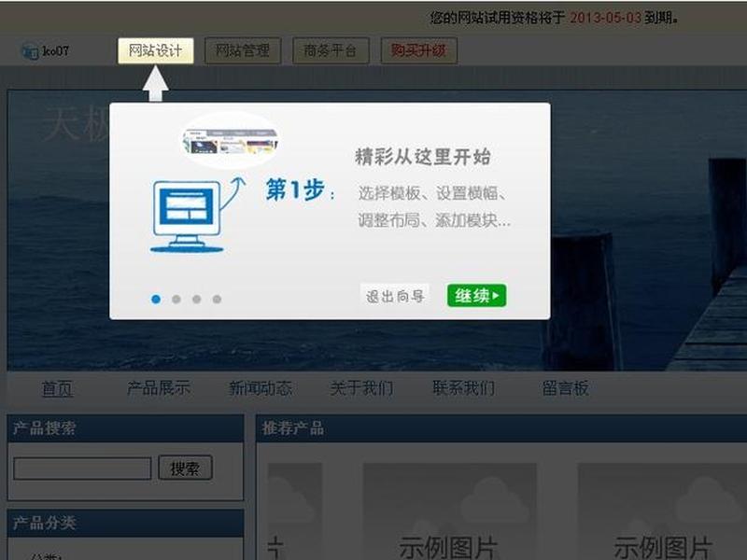Image resolution: width=747 pixels, height=560 pixels.
Task: Click the ko07 account avatar icon
Action: [x=30, y=51]
